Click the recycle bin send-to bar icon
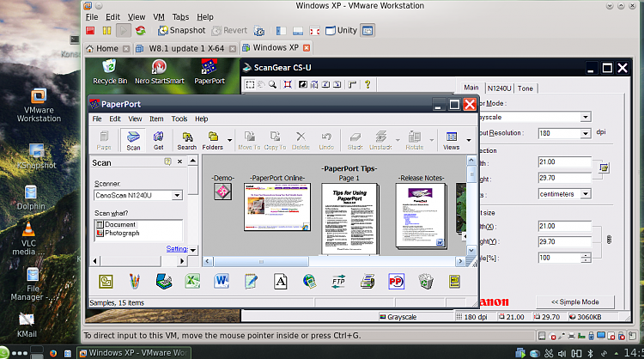The height and width of the screenshot is (359, 644). pyautogui.click(x=426, y=282)
